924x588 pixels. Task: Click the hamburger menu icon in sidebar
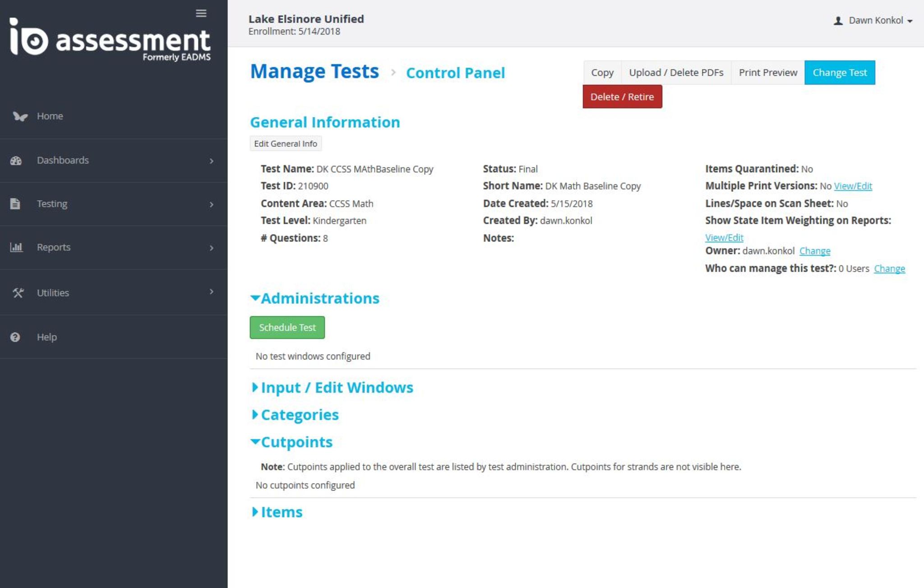201,14
